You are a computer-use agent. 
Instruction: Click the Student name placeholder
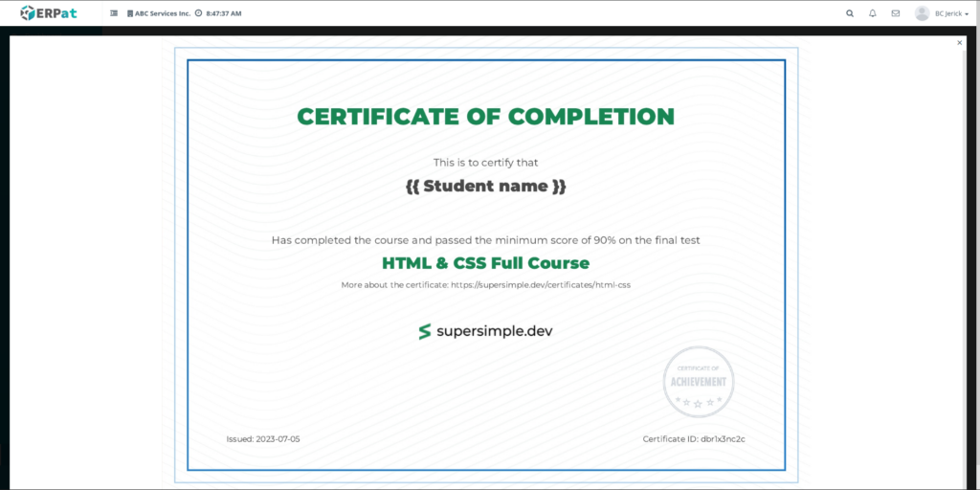(485, 186)
